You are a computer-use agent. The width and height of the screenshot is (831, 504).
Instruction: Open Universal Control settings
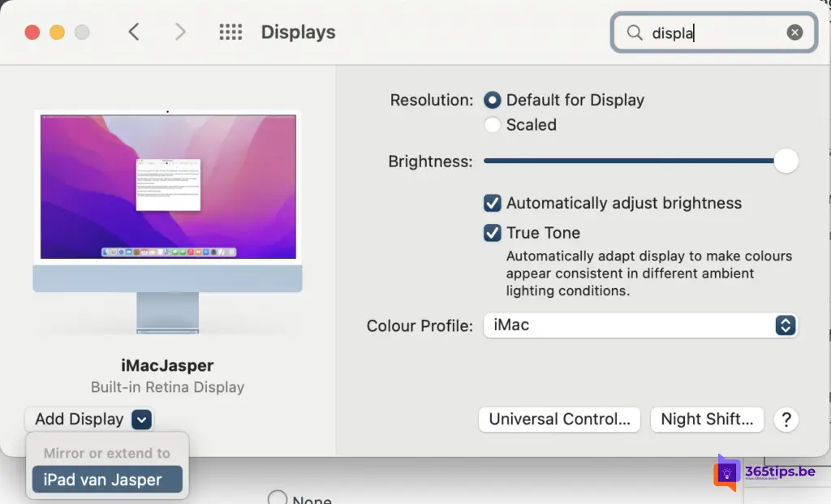pyautogui.click(x=560, y=420)
